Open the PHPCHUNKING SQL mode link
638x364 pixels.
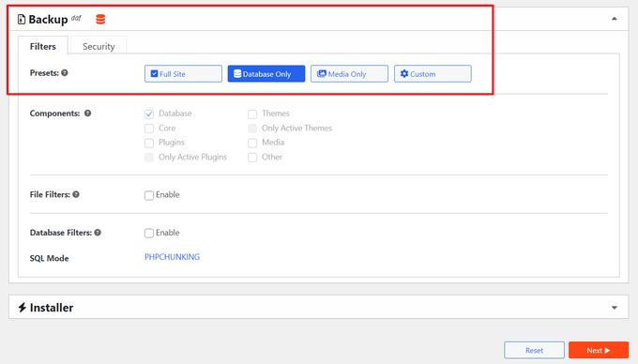pos(172,257)
